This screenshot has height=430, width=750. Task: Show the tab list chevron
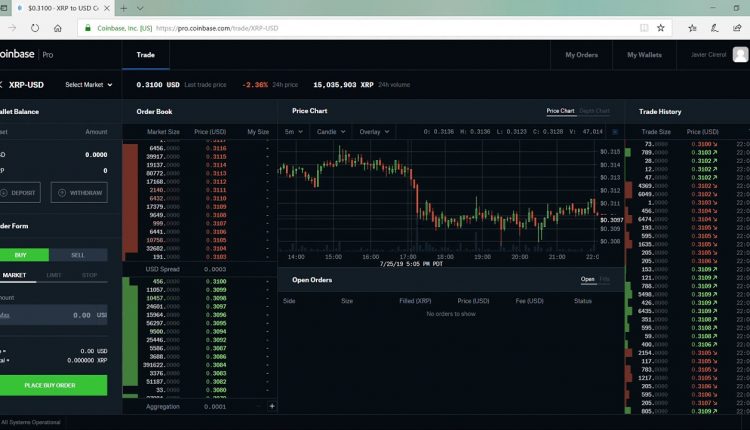pyautogui.click(x=140, y=8)
